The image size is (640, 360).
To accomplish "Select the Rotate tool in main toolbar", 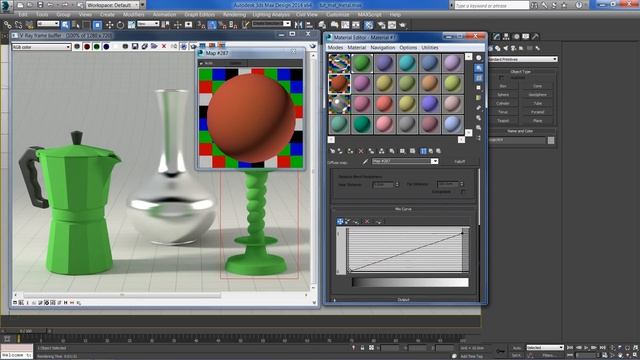I will (x=120, y=24).
